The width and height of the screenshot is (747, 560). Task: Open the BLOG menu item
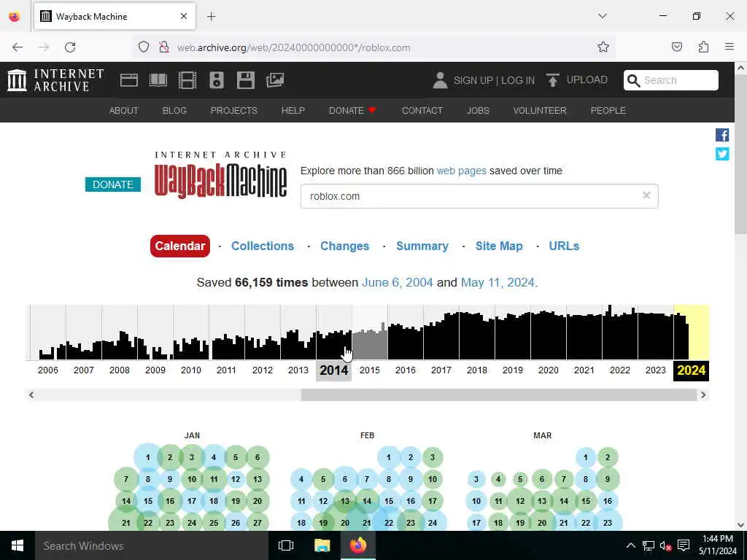pos(174,111)
